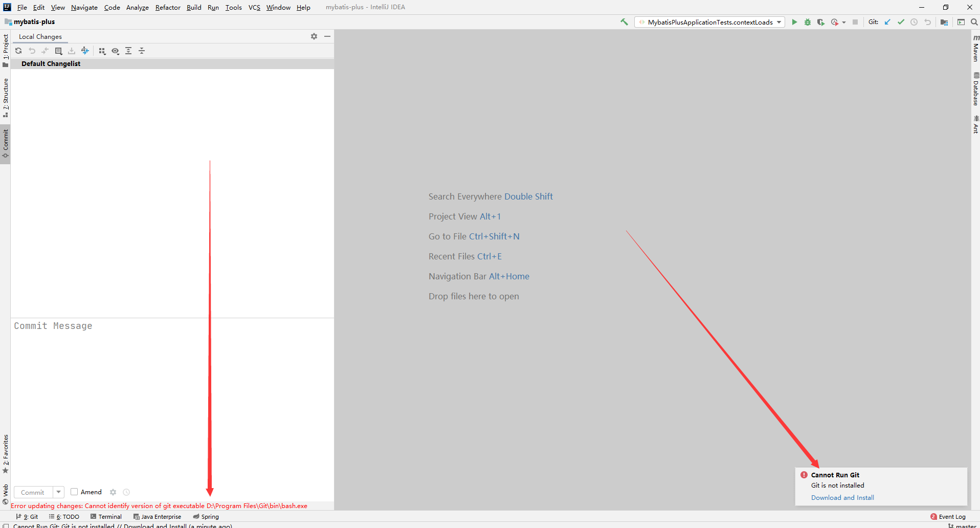The image size is (980, 528).
Task: Click the Git Update Project blue arrow
Action: pos(887,22)
